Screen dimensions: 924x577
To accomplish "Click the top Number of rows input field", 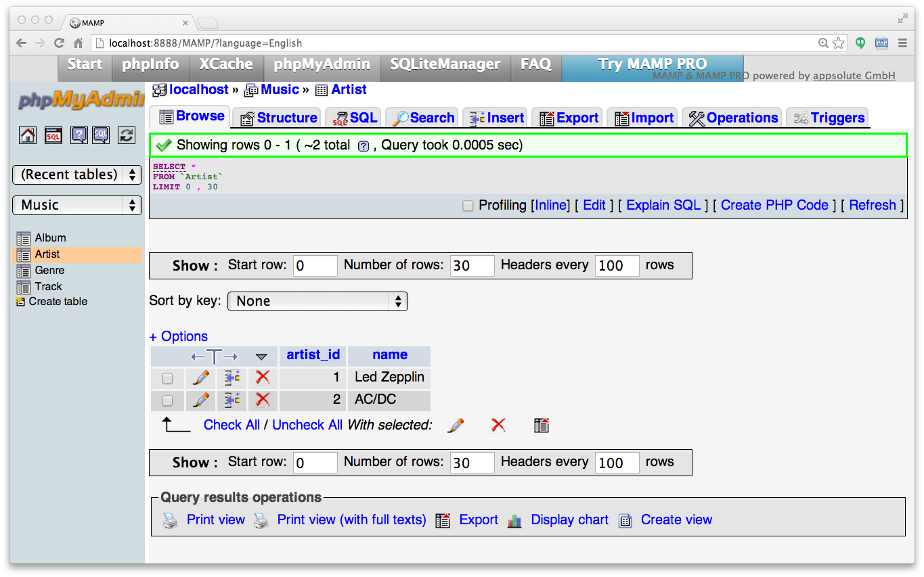I will coord(472,266).
